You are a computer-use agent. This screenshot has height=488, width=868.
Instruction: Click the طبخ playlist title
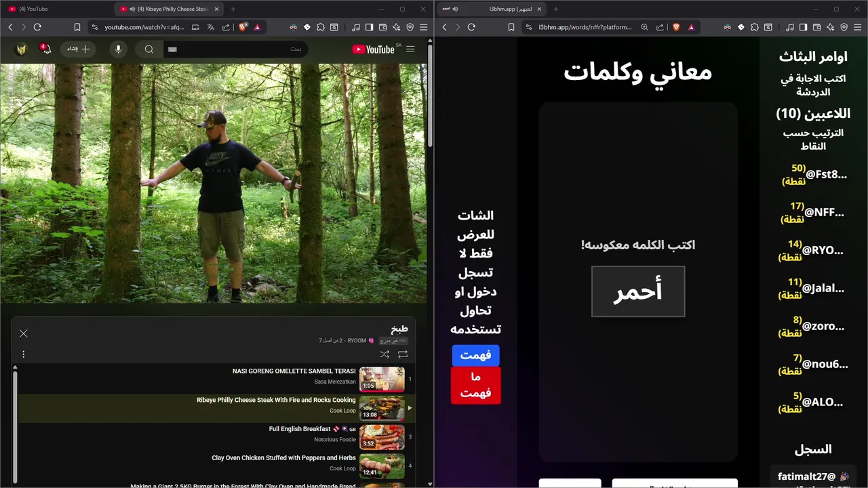coord(399,329)
